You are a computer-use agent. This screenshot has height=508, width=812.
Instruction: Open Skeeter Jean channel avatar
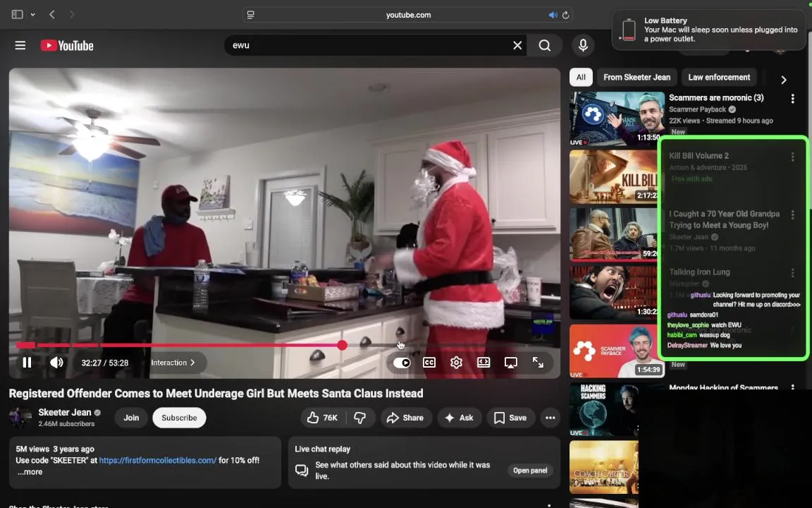(x=20, y=417)
